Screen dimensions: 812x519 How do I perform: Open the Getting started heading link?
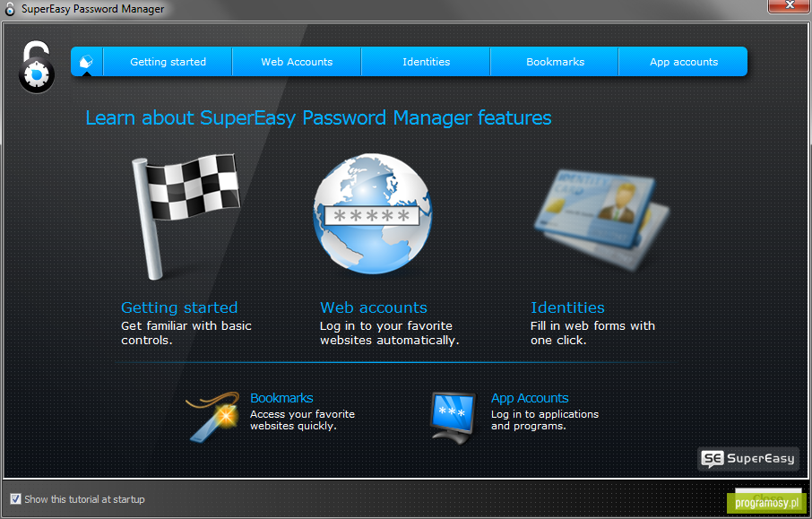coord(179,307)
